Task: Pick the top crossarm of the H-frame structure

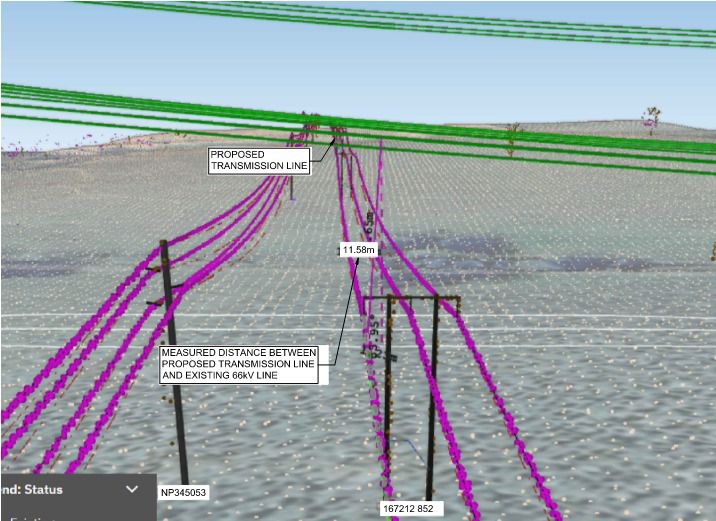Action: (x=410, y=297)
